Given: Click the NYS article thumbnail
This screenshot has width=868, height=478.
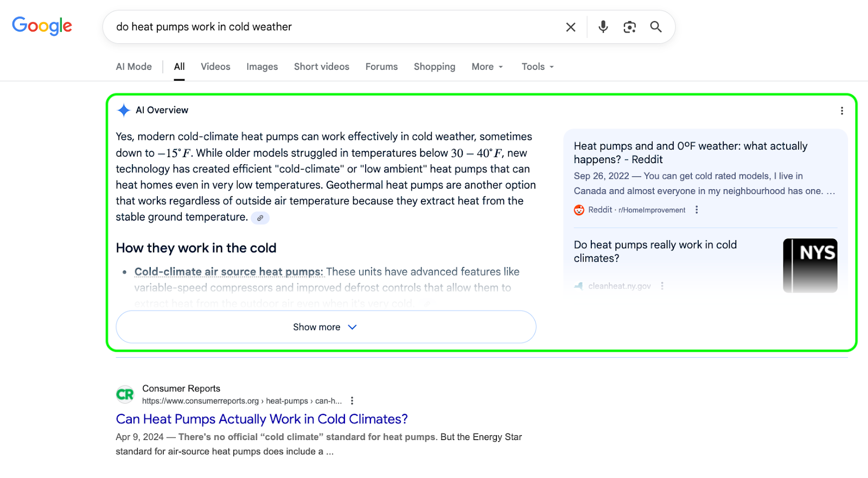Looking at the screenshot, I should (810, 266).
